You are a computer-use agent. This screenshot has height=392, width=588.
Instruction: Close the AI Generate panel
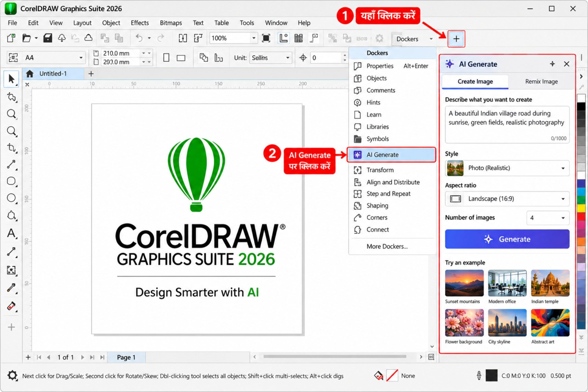[566, 64]
